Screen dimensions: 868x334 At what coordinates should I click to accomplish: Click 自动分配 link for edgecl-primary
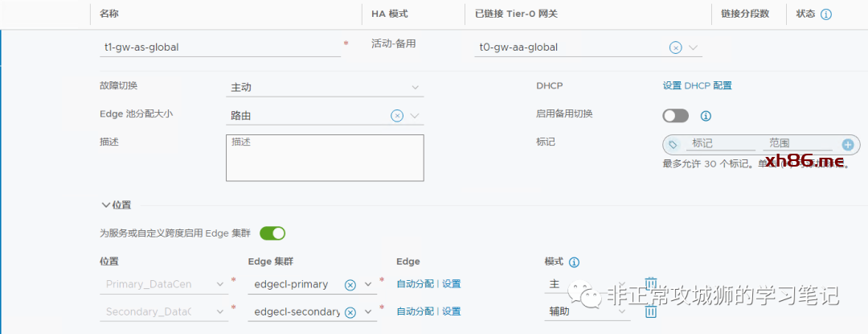tap(415, 284)
